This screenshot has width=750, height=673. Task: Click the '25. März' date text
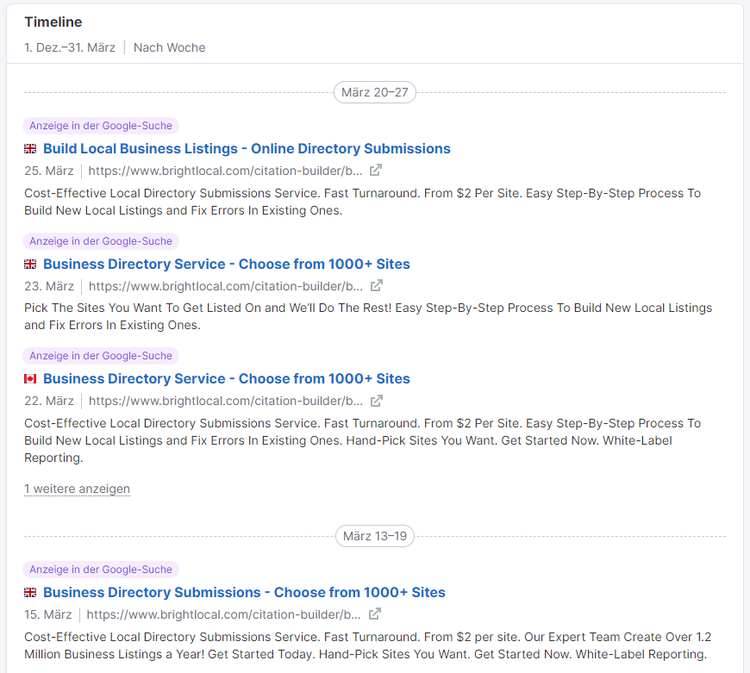point(49,171)
